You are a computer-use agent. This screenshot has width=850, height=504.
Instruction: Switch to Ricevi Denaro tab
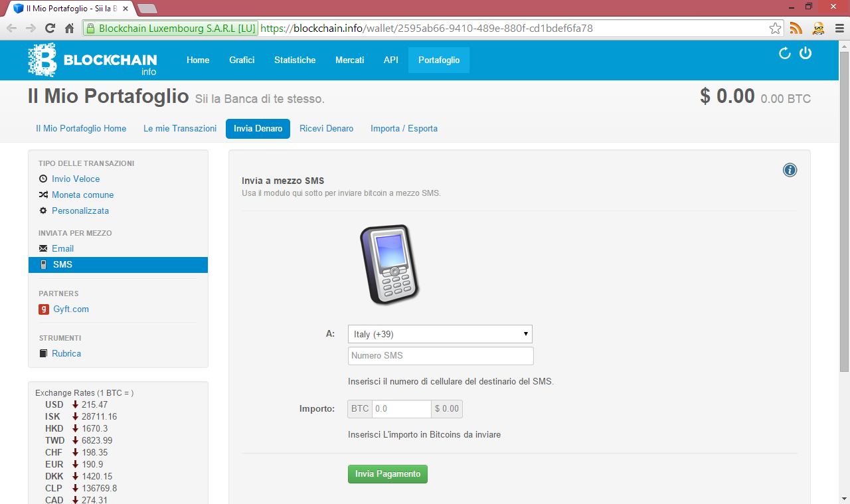[x=326, y=129]
